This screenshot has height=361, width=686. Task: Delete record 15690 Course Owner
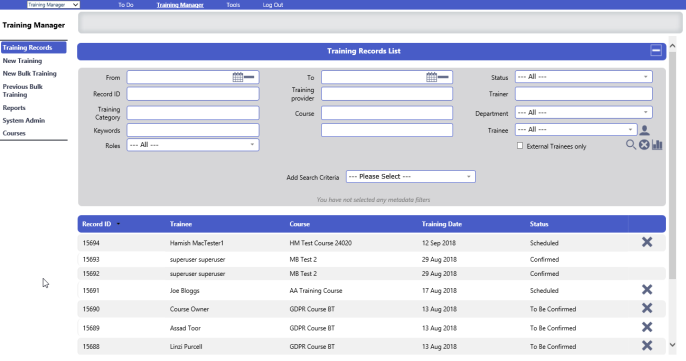[647, 308]
